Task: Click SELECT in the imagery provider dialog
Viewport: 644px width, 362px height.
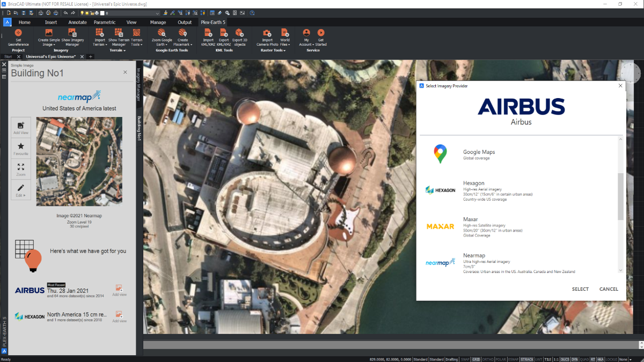Action: pyautogui.click(x=580, y=289)
